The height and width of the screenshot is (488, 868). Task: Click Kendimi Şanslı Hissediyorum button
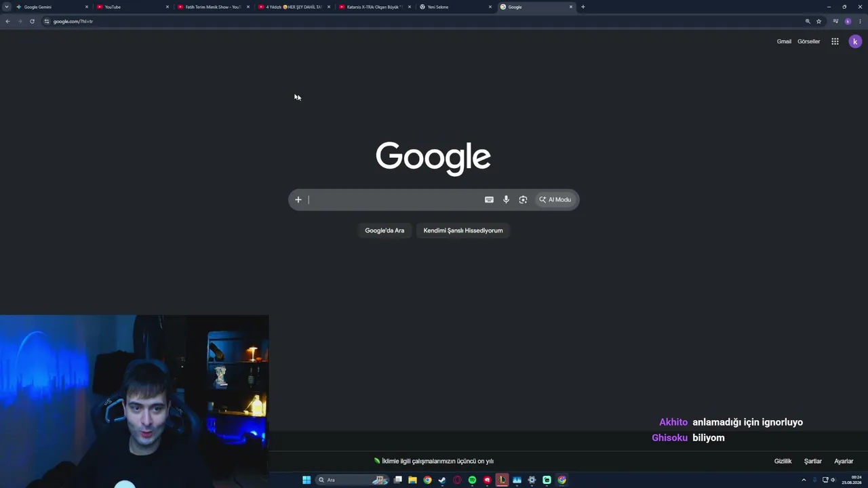pos(463,230)
